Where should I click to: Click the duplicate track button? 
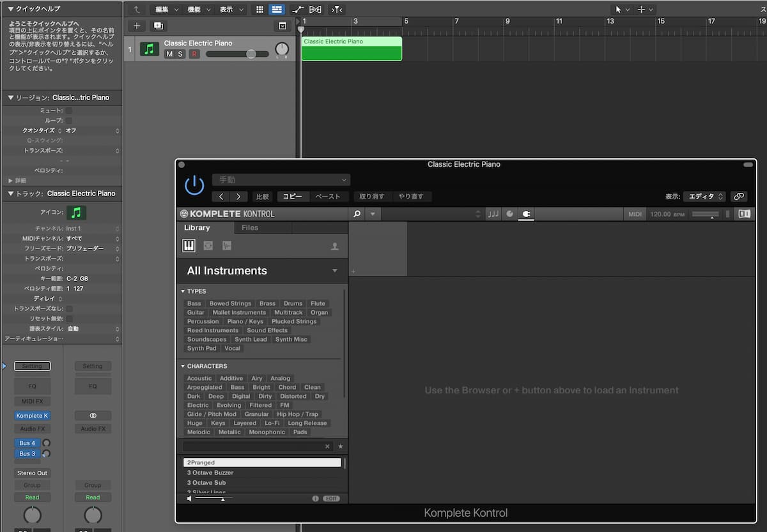[159, 26]
